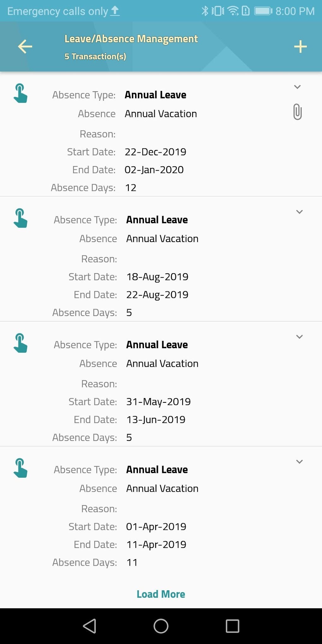
Task: Tap hand icon for 01-Apr-2019 leave
Action: tap(21, 468)
